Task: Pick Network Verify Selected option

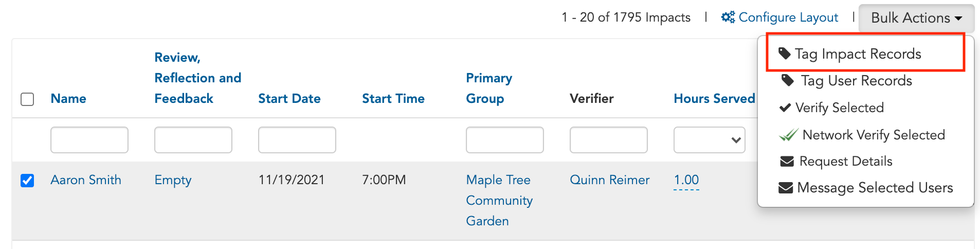Action: (x=874, y=135)
